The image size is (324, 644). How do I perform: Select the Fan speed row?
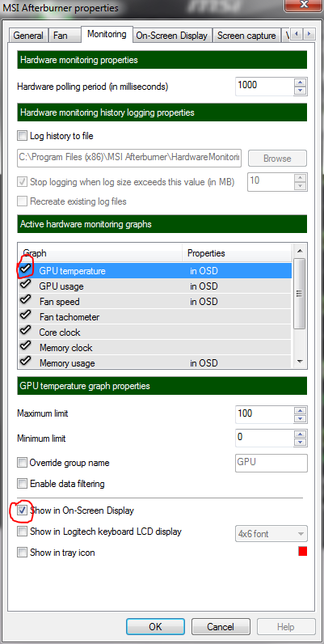click(155, 302)
